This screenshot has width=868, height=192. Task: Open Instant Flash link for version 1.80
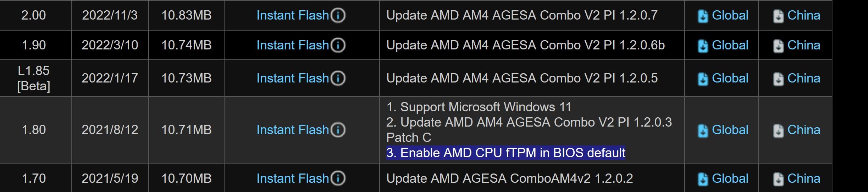coord(293,130)
